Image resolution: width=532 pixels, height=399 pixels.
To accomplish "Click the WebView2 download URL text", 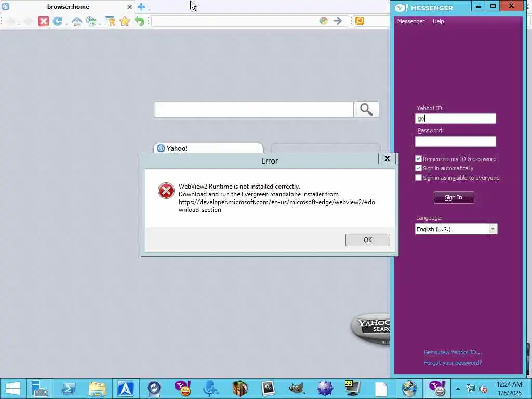I will 276,206.
